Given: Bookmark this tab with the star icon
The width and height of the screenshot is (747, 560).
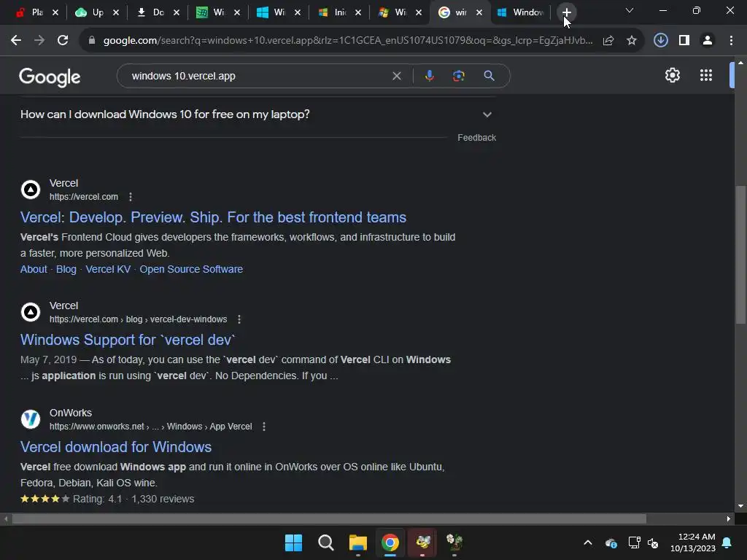Looking at the screenshot, I should pyautogui.click(x=632, y=41).
